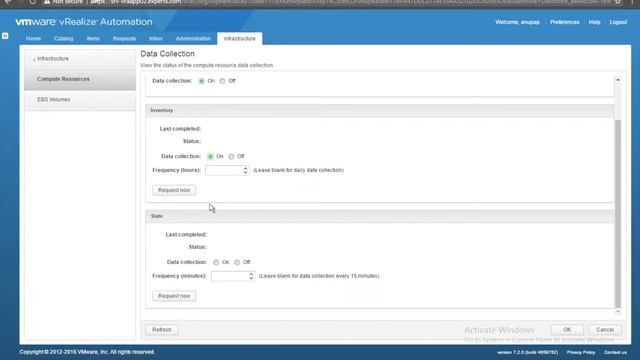Set State data collection to Off

tap(237, 262)
